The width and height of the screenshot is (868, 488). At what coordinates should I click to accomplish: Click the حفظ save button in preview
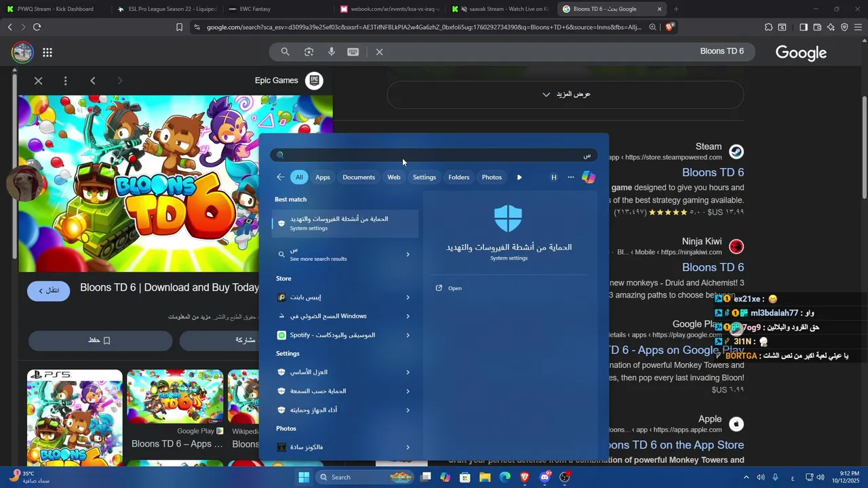(x=100, y=340)
